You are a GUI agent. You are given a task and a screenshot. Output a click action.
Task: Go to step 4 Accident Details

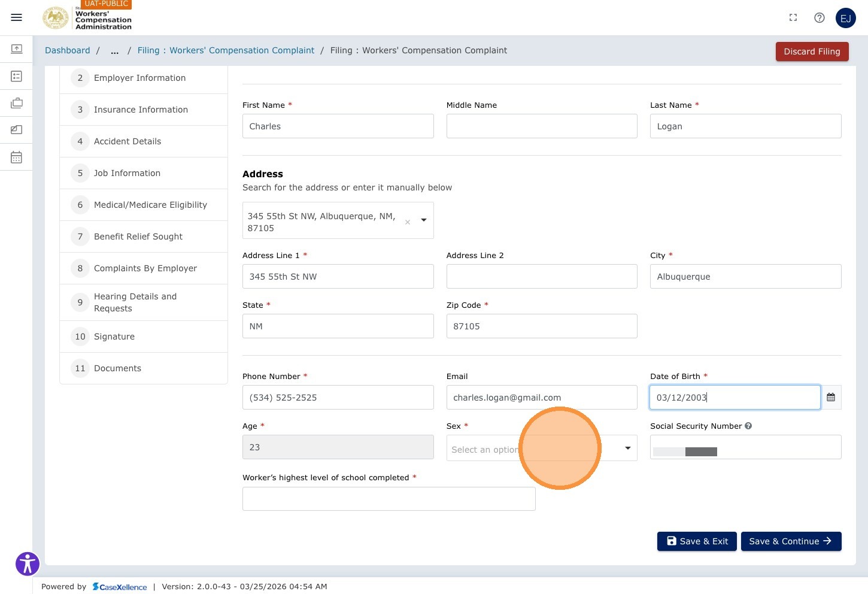pos(144,141)
